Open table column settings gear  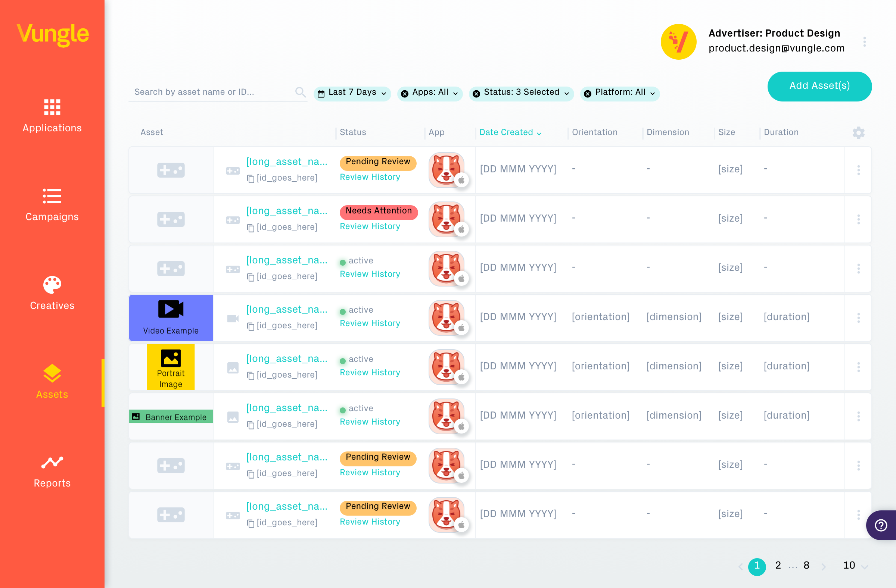pyautogui.click(x=858, y=132)
